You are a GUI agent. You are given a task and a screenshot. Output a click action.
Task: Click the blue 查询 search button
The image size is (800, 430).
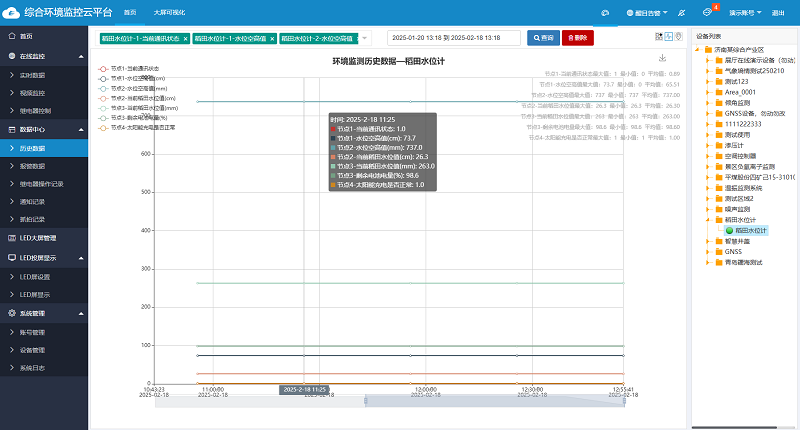tap(543, 38)
